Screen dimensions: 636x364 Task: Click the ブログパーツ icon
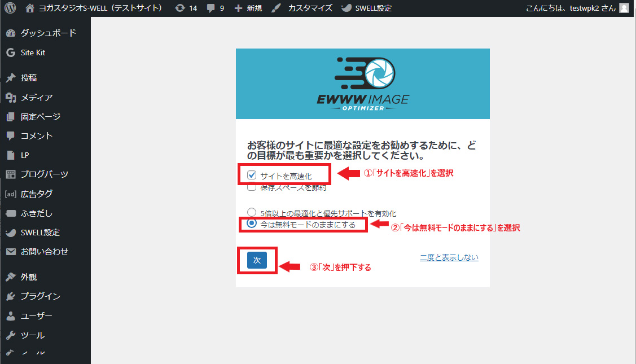pos(11,174)
